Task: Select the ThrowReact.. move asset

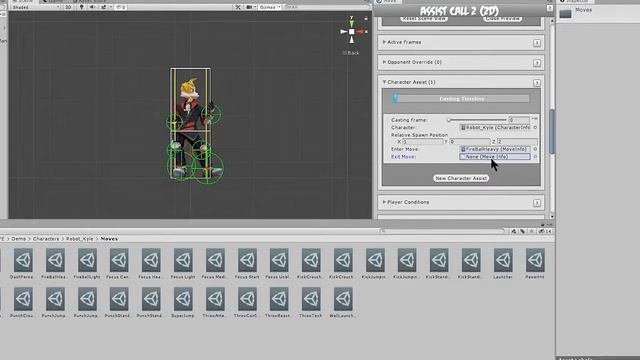Action: [x=279, y=302]
